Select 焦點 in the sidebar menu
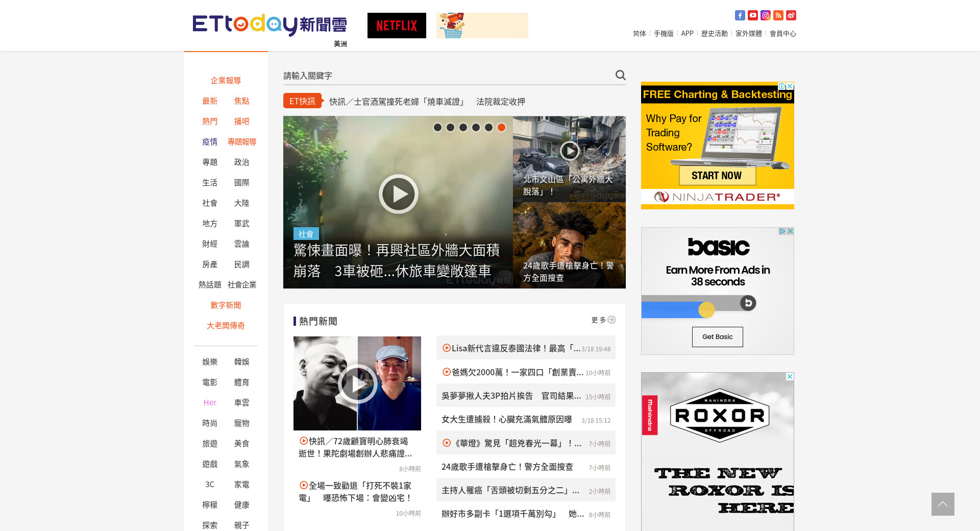 (242, 101)
